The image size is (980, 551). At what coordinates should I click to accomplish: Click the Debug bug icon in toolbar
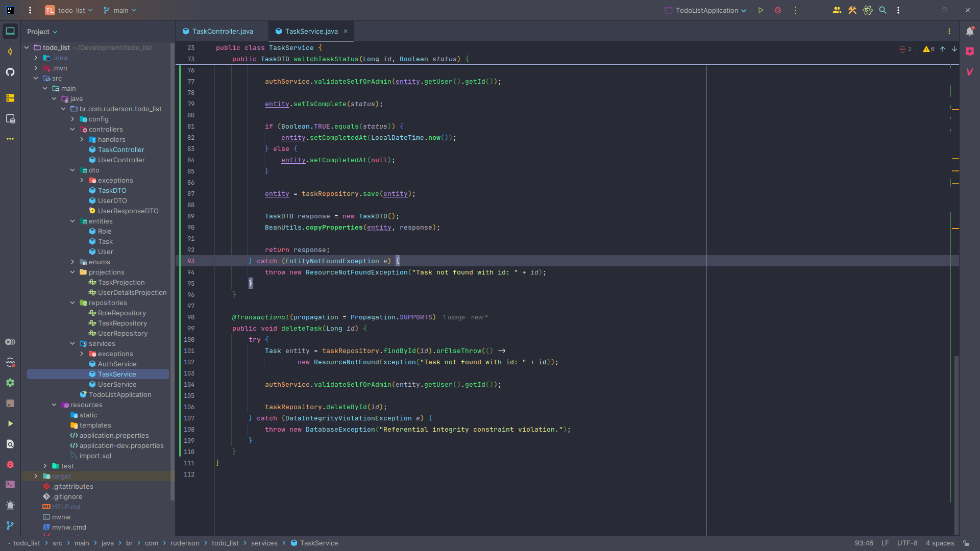click(778, 10)
